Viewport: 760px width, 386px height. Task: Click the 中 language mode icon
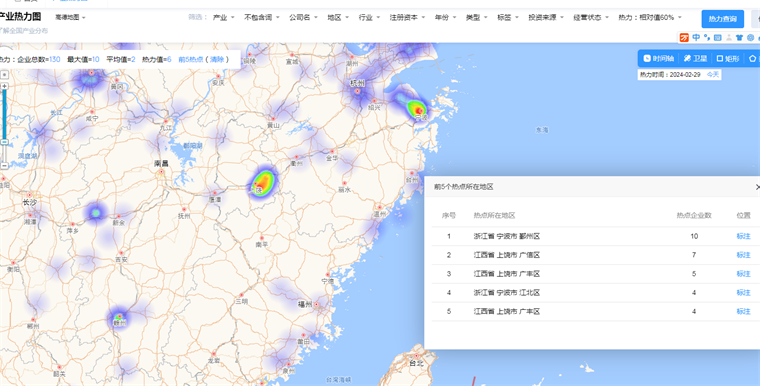(x=696, y=37)
